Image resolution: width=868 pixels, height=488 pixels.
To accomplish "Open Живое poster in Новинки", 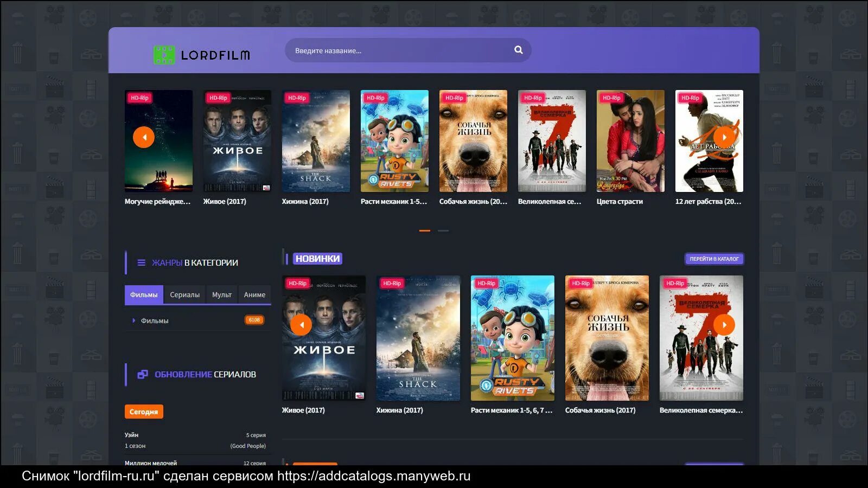I will tap(324, 338).
